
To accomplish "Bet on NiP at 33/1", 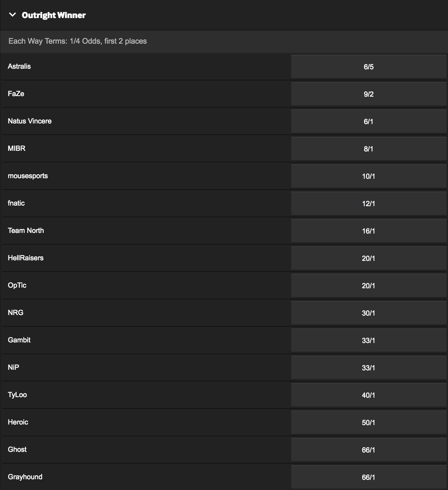I will (x=369, y=368).
